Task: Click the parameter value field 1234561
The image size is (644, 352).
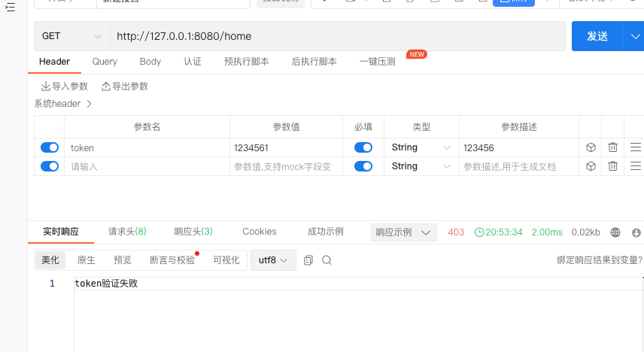Action: (x=287, y=147)
